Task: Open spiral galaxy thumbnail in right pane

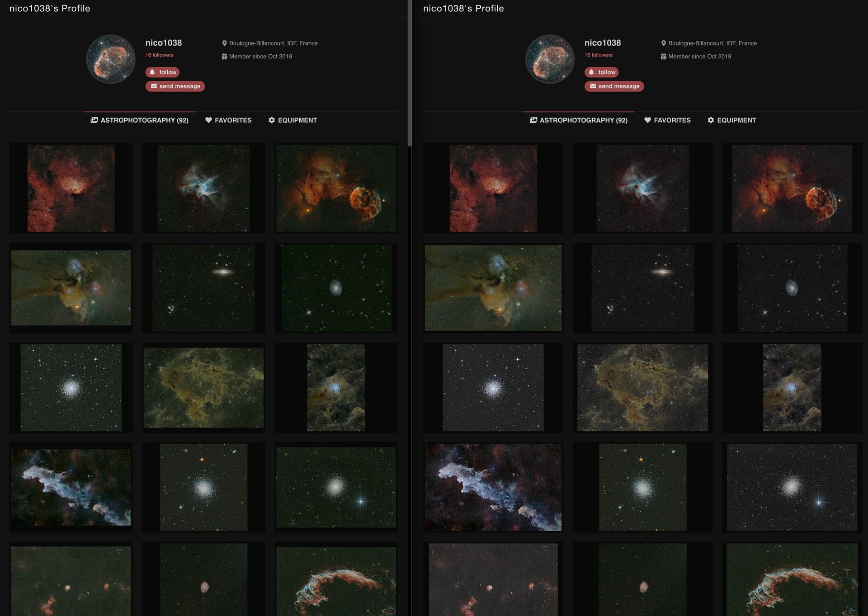Action: [x=792, y=288]
